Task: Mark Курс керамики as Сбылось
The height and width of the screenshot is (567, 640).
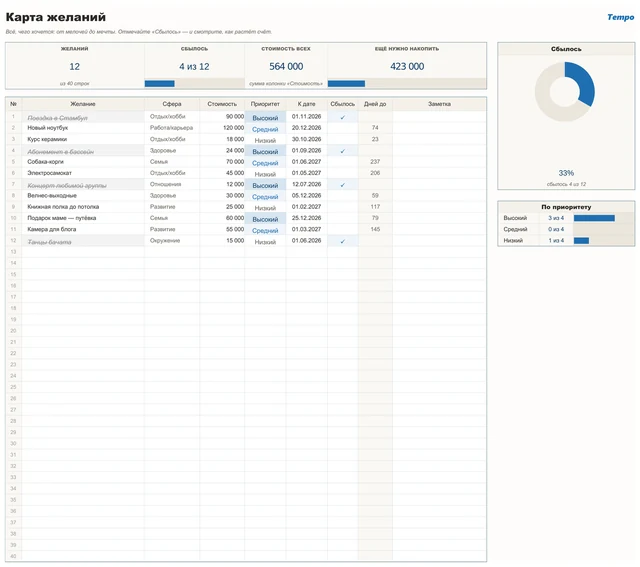Action: click(x=342, y=140)
